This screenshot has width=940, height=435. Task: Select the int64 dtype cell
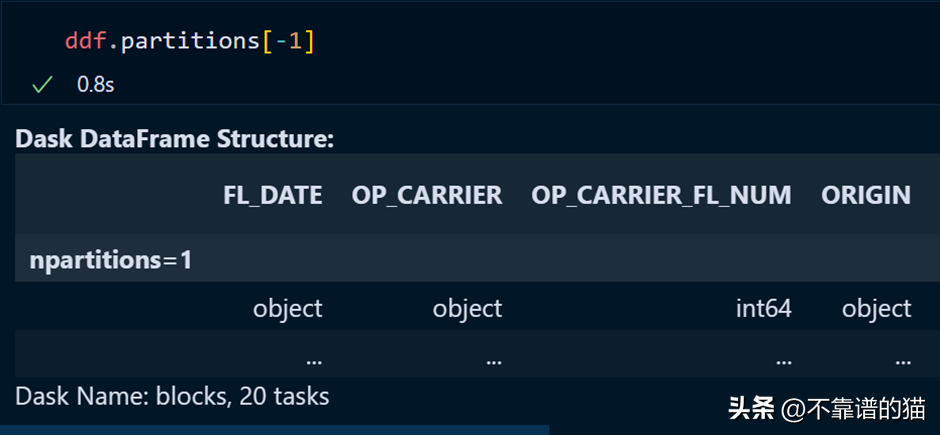click(763, 308)
